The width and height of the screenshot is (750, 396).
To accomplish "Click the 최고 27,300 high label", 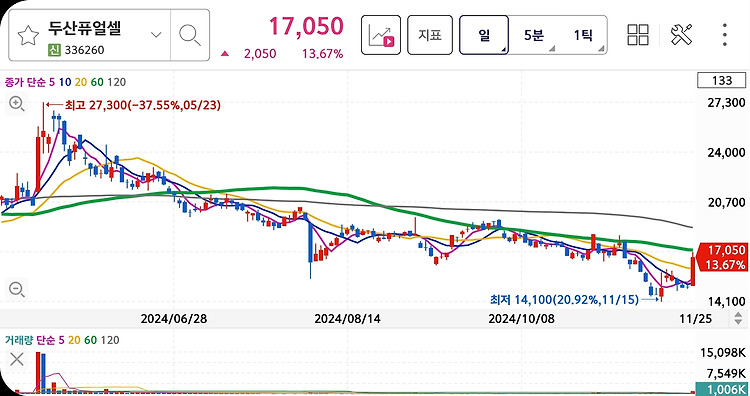I will (x=143, y=105).
